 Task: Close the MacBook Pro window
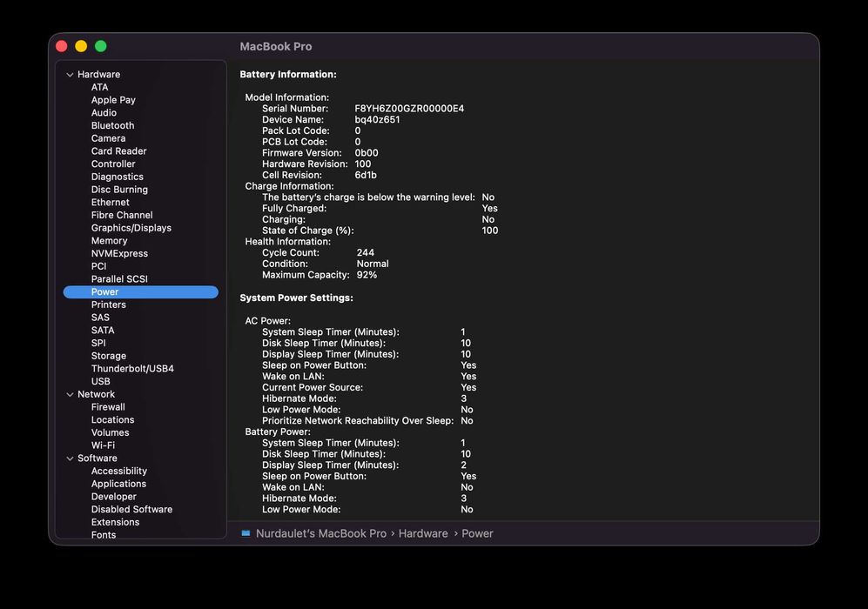(x=62, y=46)
